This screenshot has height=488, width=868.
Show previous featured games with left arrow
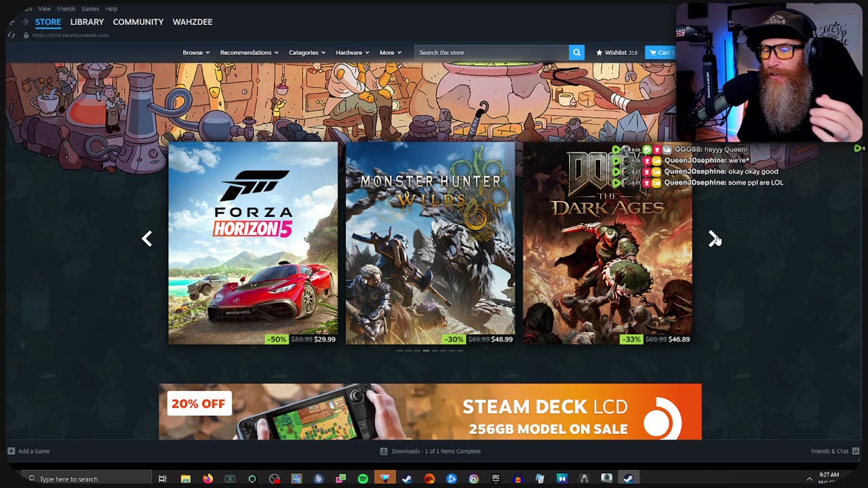(146, 239)
